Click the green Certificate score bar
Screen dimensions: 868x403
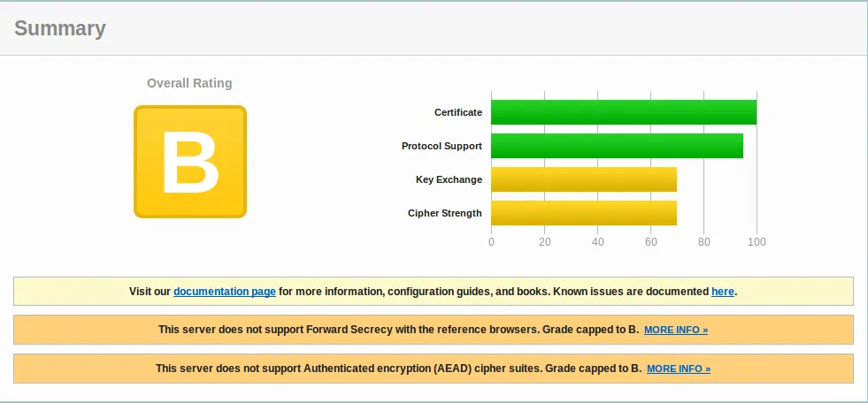(623, 112)
